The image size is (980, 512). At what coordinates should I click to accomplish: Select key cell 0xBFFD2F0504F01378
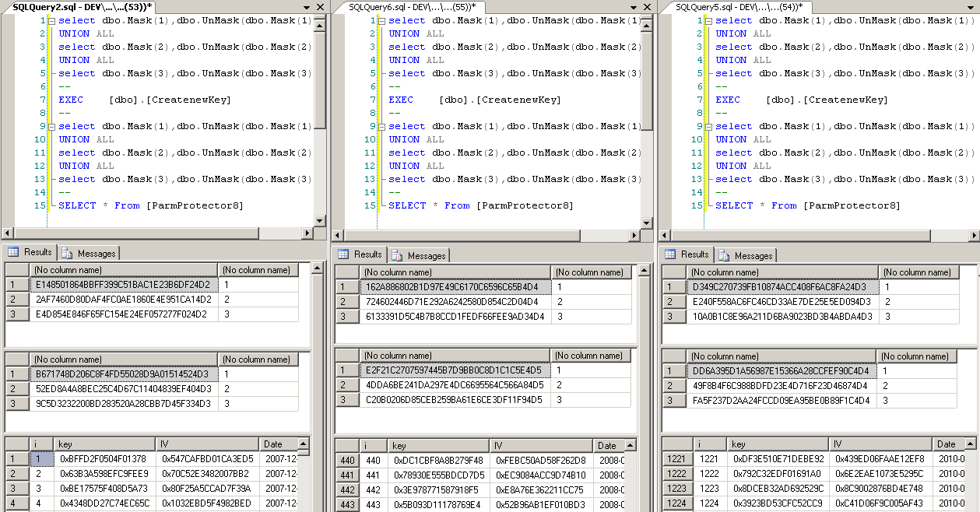[x=105, y=459]
